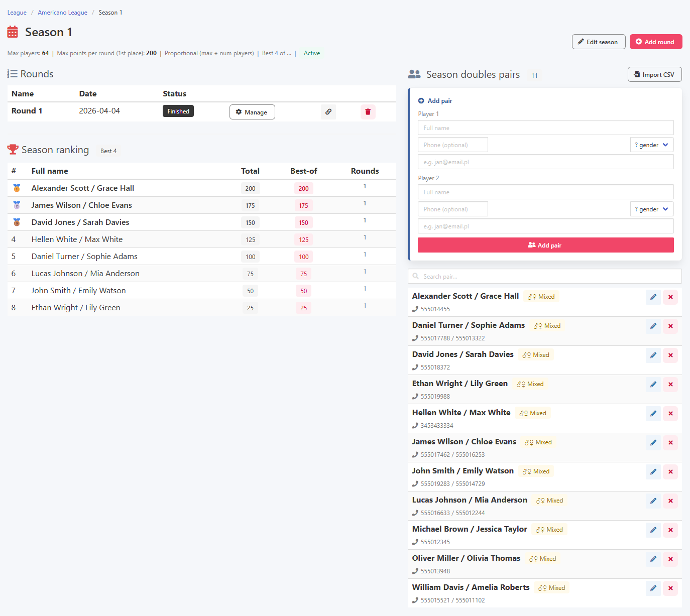Image resolution: width=690 pixels, height=616 pixels.
Task: Remove the William Davis / Amelia Roberts pair
Action: point(670,588)
